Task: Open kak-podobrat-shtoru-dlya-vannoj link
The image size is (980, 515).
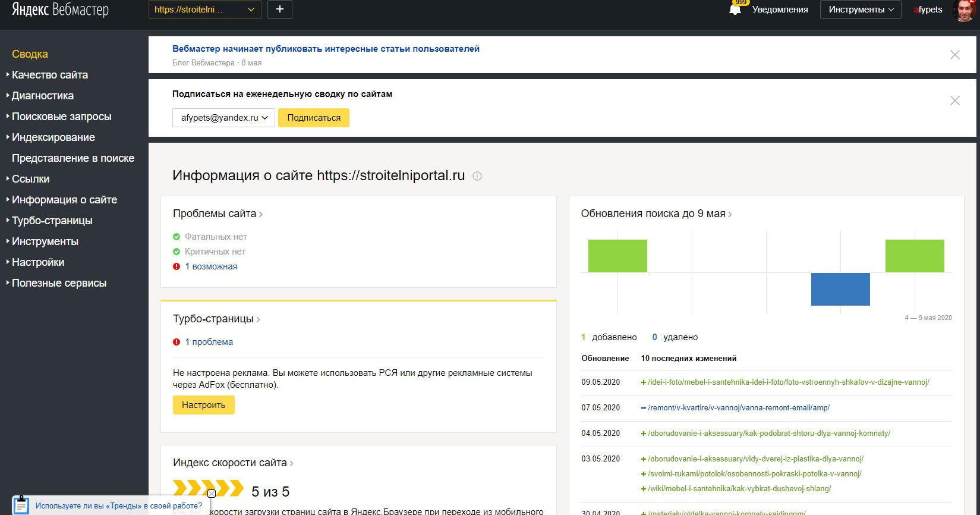Action: (x=769, y=434)
